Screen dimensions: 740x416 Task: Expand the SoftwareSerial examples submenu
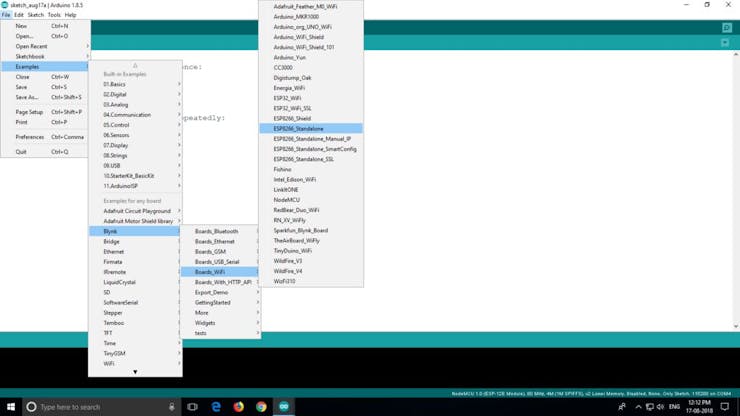(135, 302)
